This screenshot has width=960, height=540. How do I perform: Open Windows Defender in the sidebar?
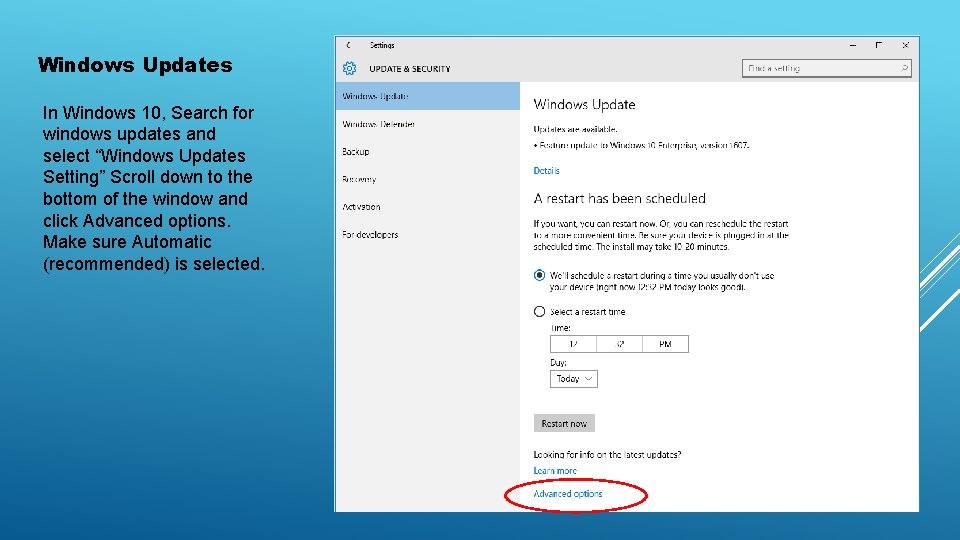click(x=427, y=124)
